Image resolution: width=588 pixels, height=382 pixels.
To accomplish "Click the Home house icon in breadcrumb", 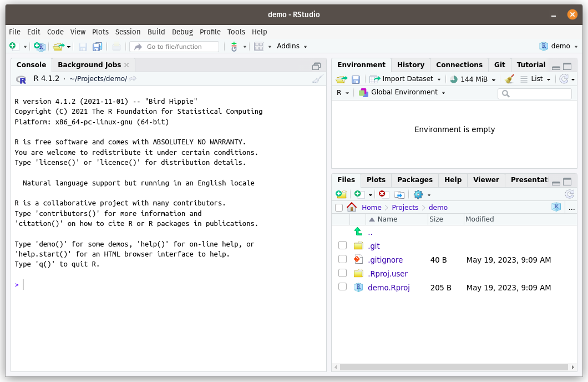I will (x=352, y=207).
